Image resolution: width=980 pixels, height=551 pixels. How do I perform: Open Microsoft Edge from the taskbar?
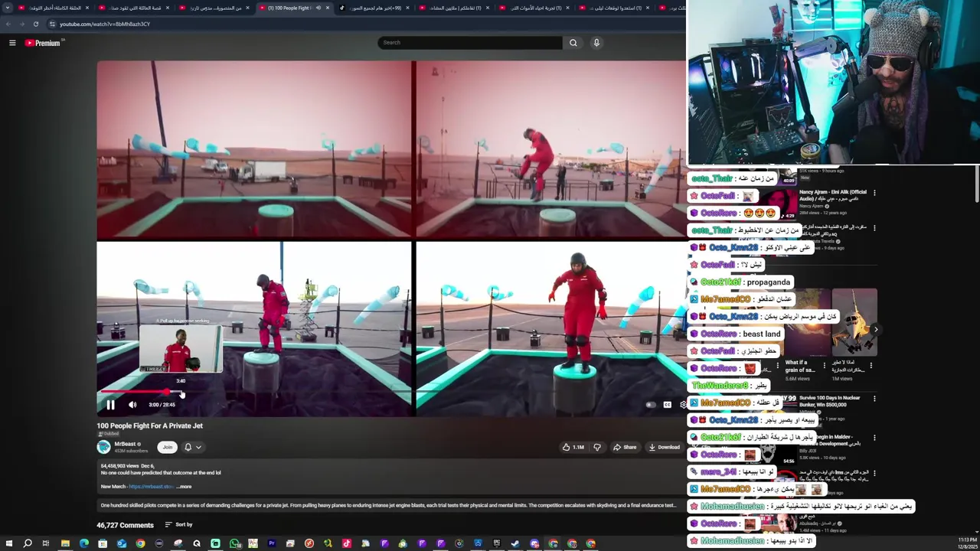[84, 543]
